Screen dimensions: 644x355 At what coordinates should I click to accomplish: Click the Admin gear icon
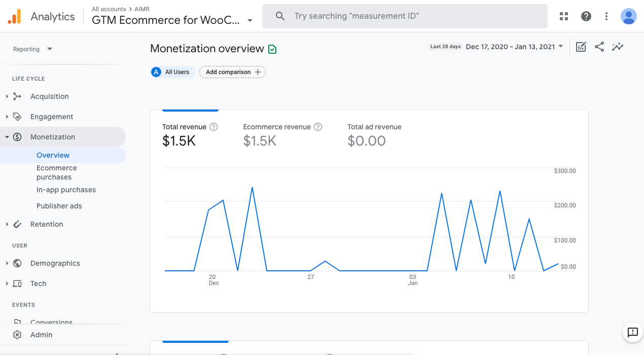click(x=17, y=335)
